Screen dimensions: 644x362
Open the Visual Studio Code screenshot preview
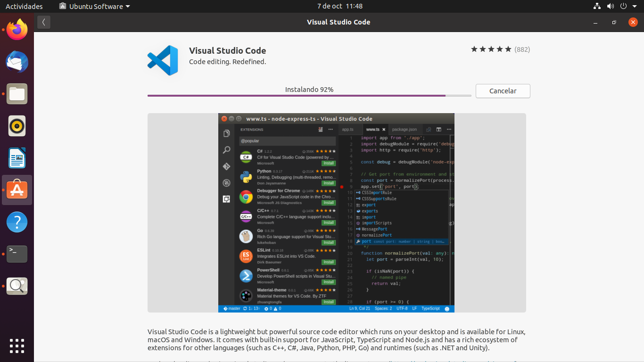point(337,213)
